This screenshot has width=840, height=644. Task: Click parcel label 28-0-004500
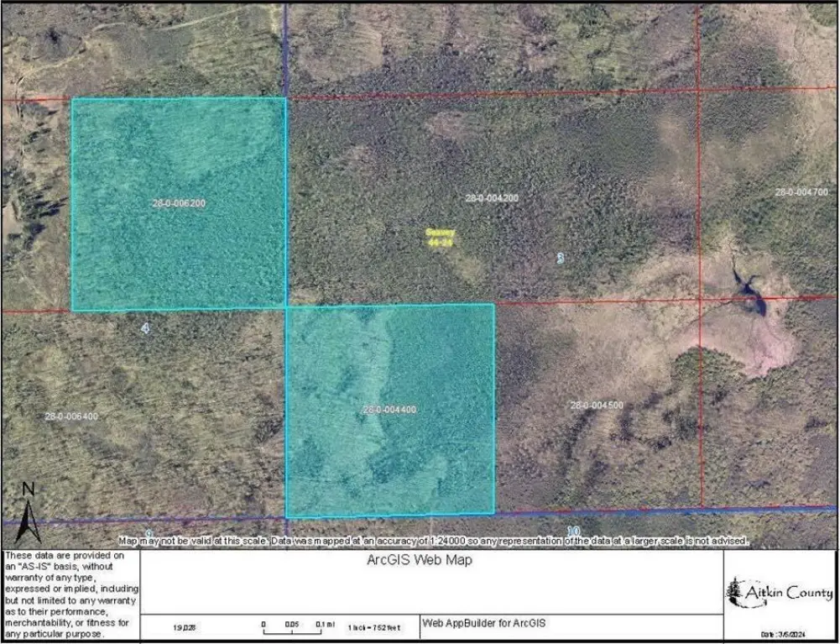pyautogui.click(x=597, y=406)
